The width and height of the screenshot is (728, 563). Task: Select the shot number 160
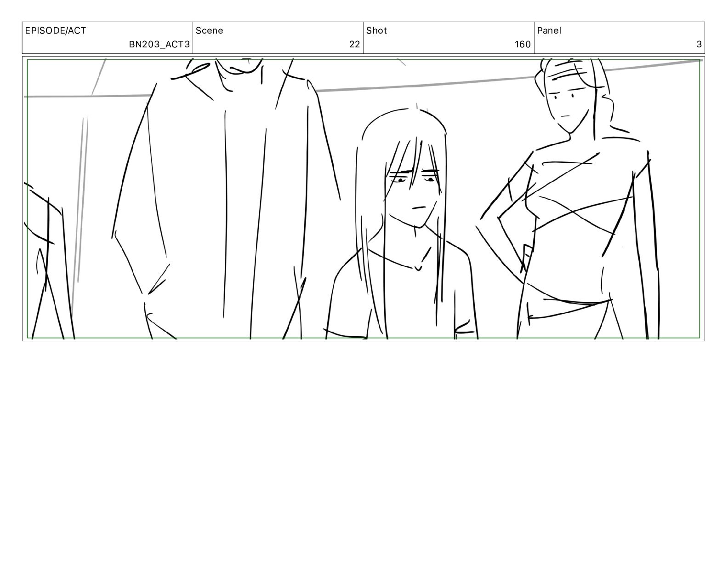[523, 45]
